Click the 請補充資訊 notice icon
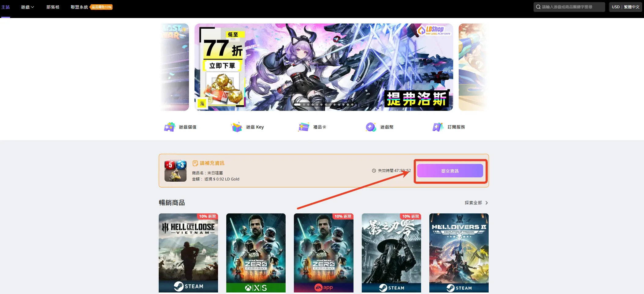The height and width of the screenshot is (294, 644). coord(195,163)
